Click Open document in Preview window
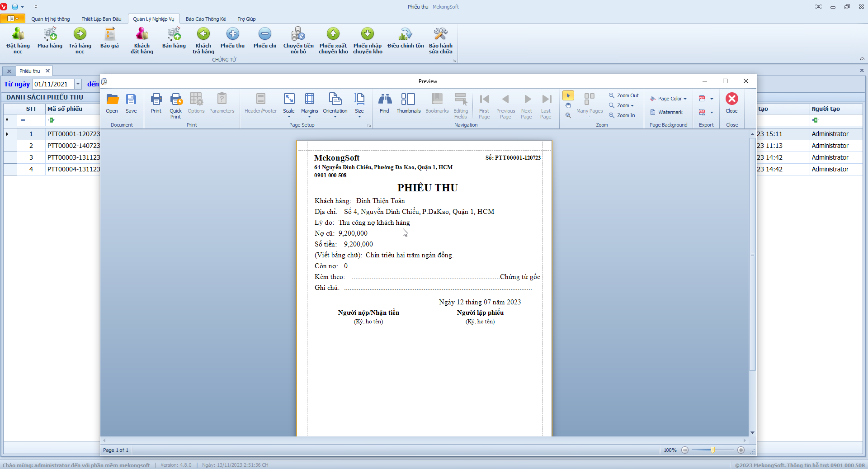Screen dimensions: 868x469 (x=112, y=104)
